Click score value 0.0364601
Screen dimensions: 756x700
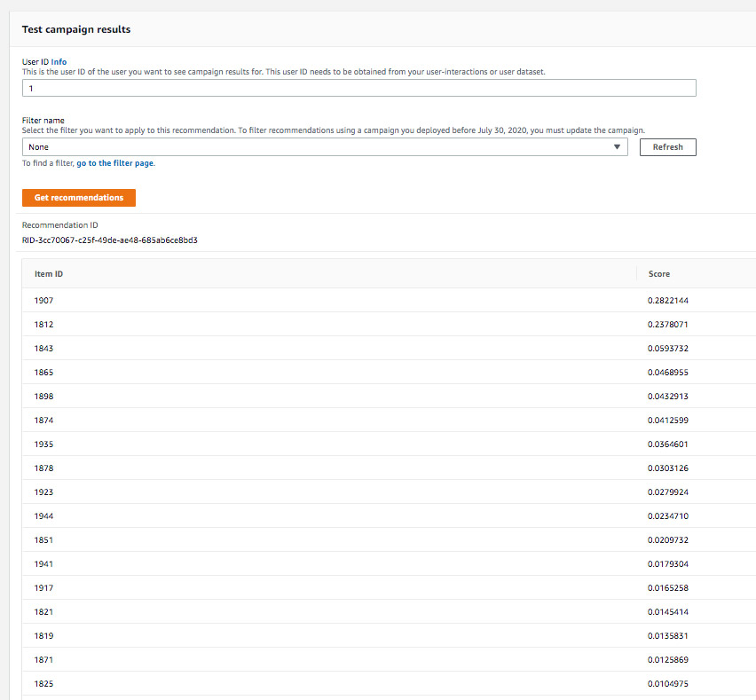668,444
